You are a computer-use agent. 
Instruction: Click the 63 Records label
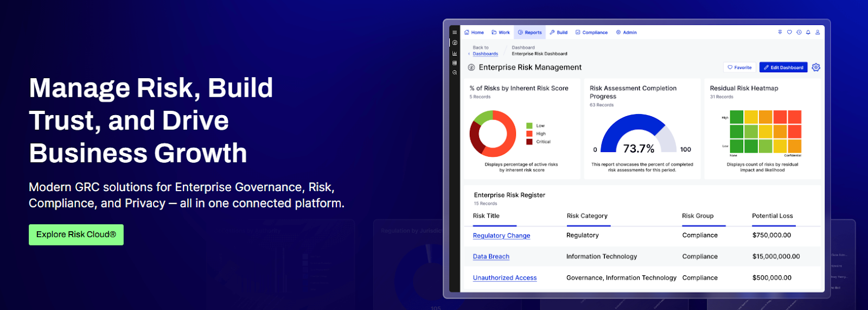[602, 105]
